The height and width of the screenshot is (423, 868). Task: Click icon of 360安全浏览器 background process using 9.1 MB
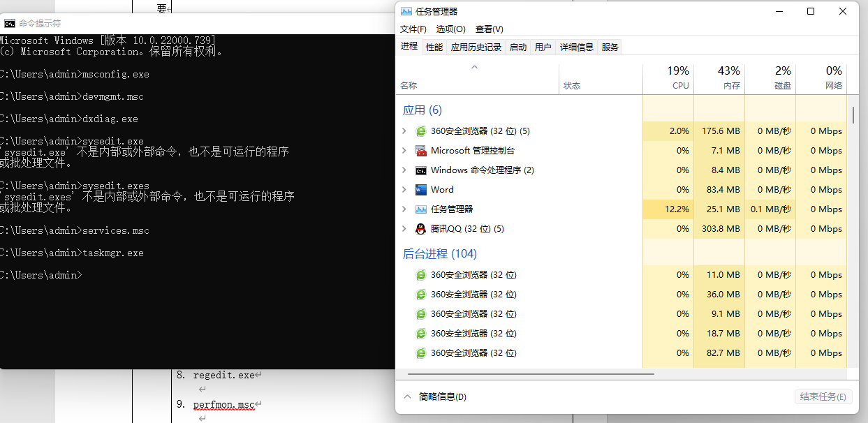(x=421, y=314)
